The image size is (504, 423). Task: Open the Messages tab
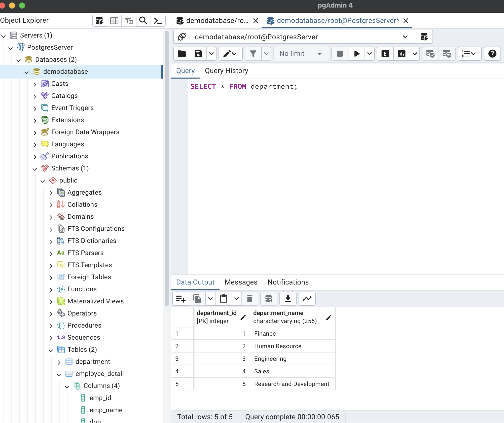click(241, 282)
